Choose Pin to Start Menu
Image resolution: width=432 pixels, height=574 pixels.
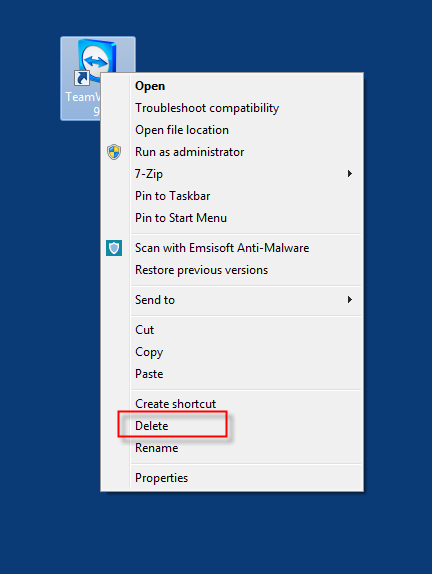tap(181, 218)
